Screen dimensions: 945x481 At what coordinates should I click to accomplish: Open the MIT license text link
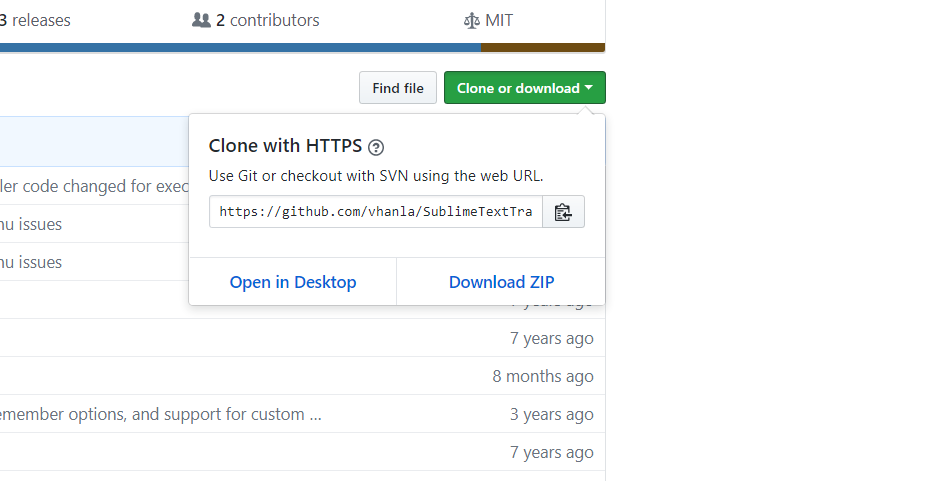click(x=499, y=20)
